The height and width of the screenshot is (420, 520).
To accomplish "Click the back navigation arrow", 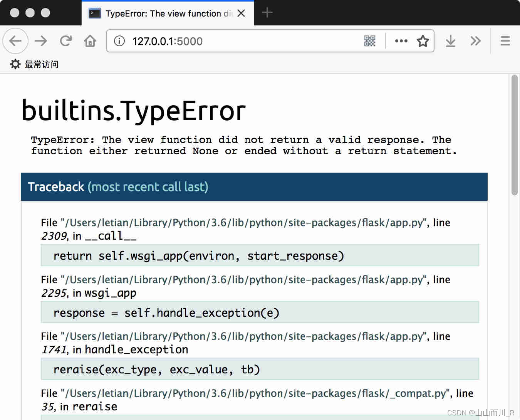I will [15, 41].
